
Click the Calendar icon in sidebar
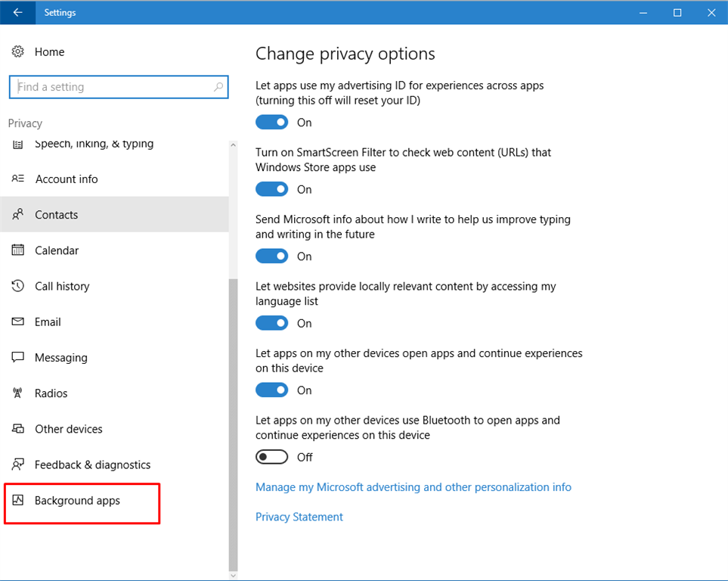click(x=17, y=250)
